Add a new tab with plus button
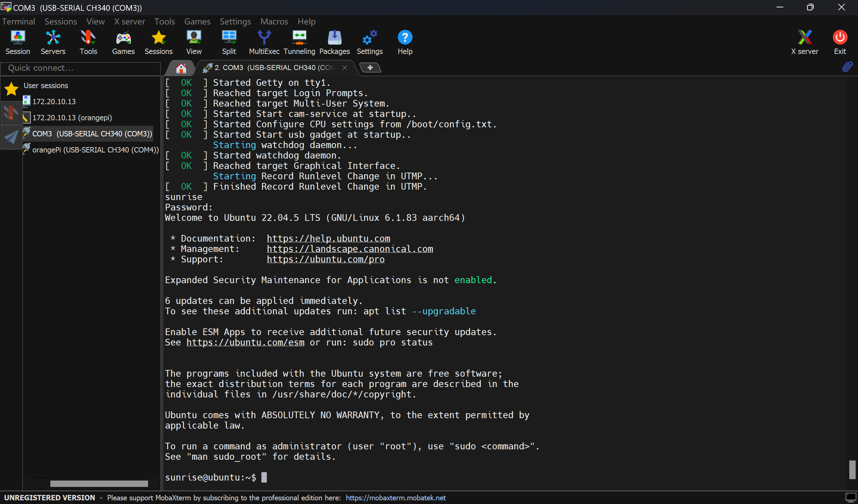 coord(370,68)
